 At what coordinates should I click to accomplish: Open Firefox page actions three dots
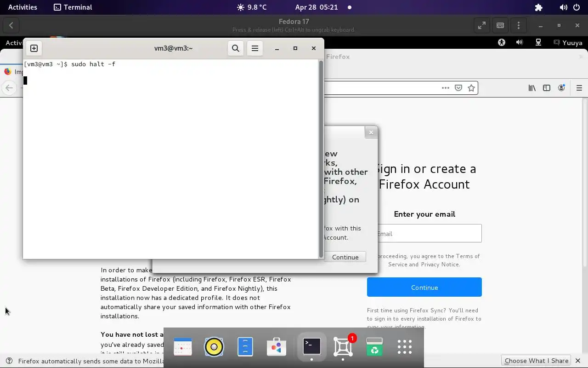click(x=446, y=88)
